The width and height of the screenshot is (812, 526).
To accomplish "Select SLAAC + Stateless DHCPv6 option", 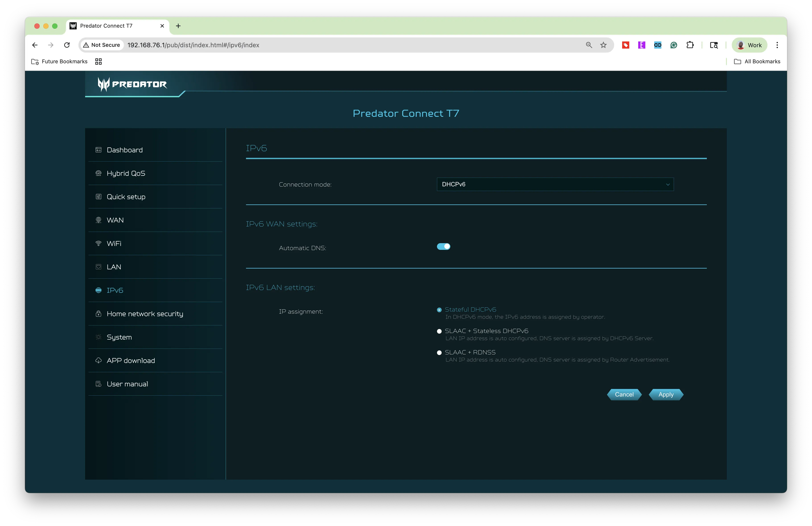I will pyautogui.click(x=439, y=331).
